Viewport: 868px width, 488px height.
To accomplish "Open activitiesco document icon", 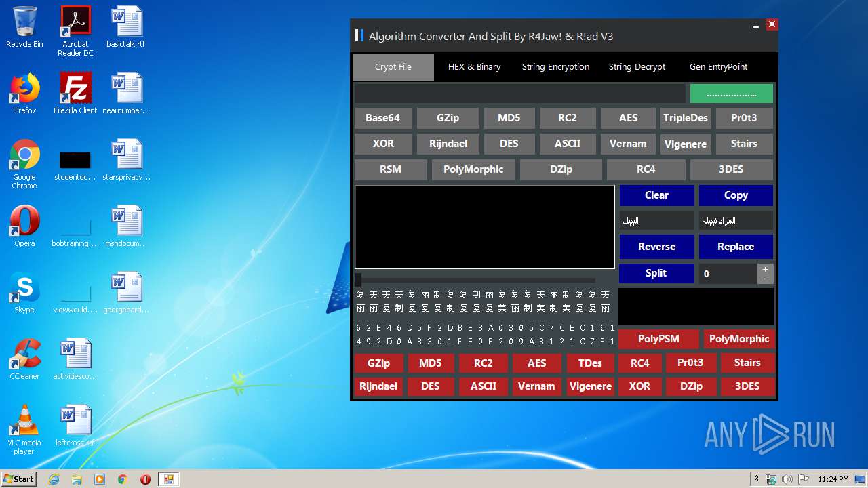I will click(75, 359).
